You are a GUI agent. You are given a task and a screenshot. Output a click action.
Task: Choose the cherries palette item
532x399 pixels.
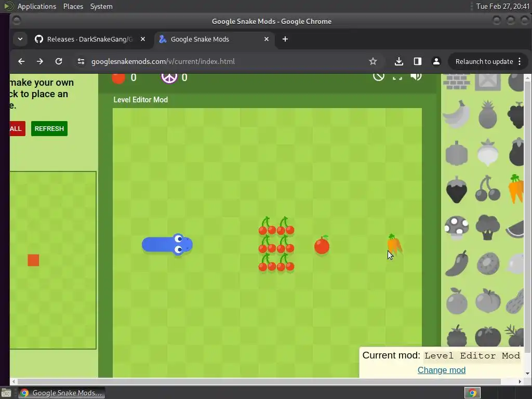tap(487, 188)
